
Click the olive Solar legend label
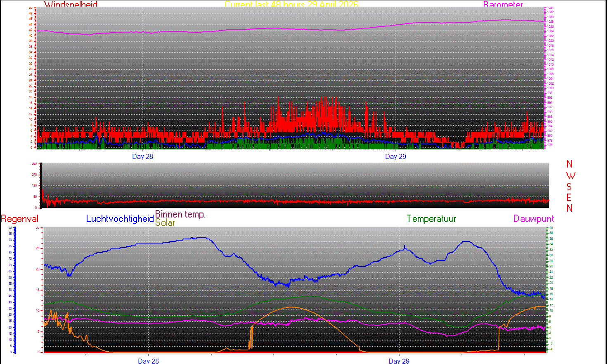click(x=165, y=222)
